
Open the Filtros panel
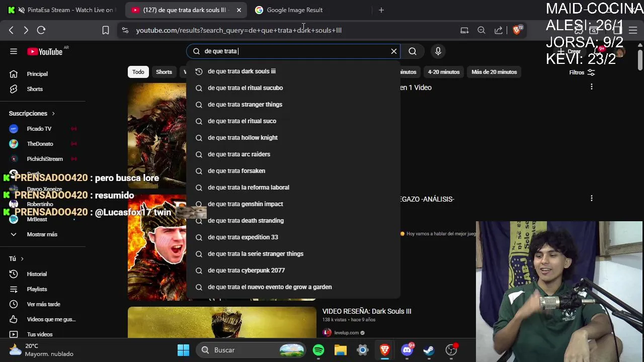(582, 72)
